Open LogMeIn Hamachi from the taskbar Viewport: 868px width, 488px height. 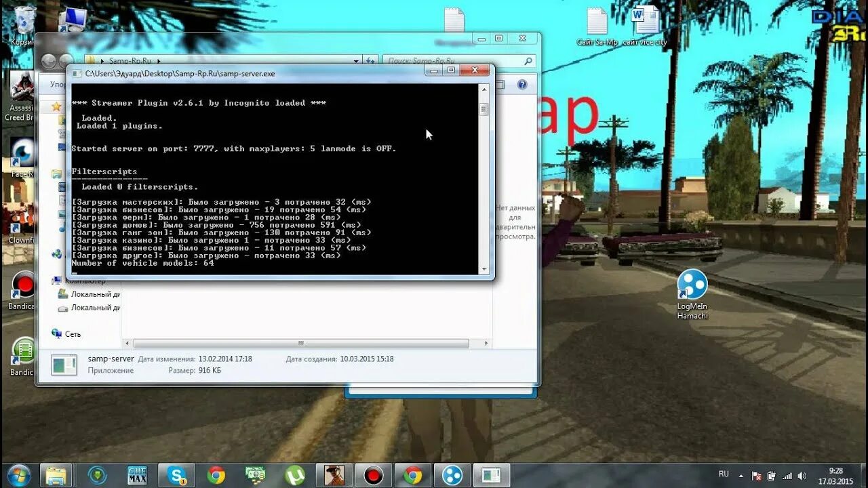pyautogui.click(x=452, y=475)
